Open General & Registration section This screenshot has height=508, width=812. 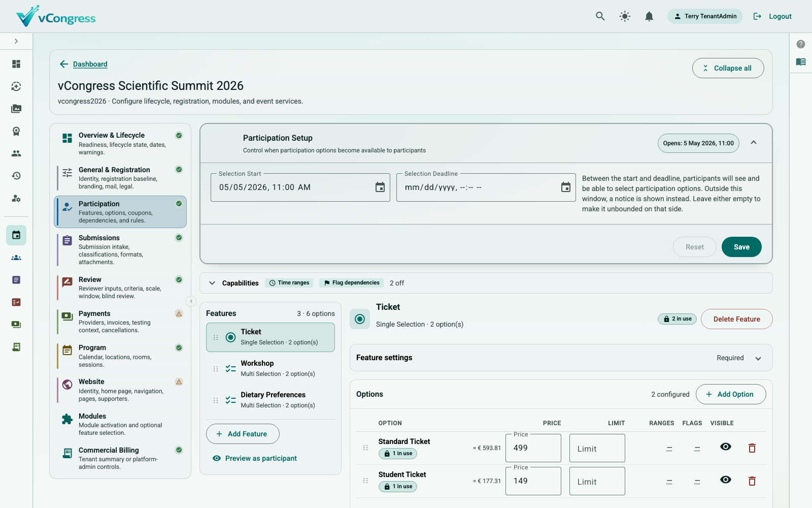120,178
